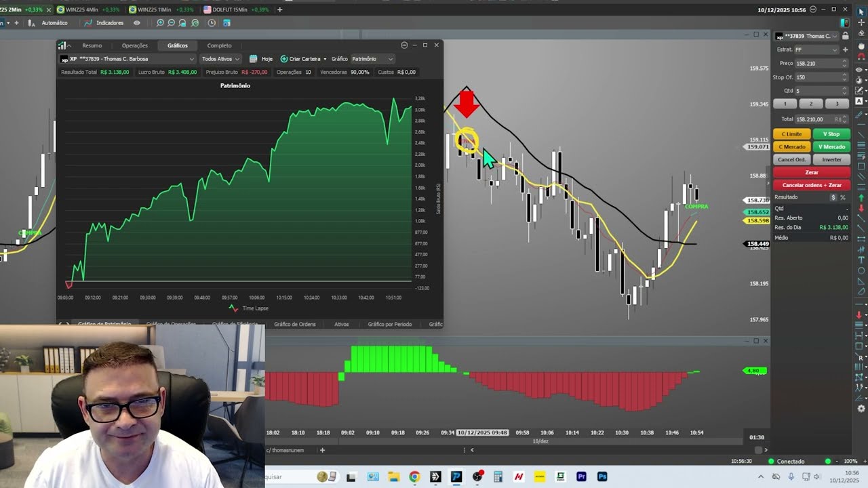Click the 100% zoom level in status bar
This screenshot has height=488, width=868.
850,462
